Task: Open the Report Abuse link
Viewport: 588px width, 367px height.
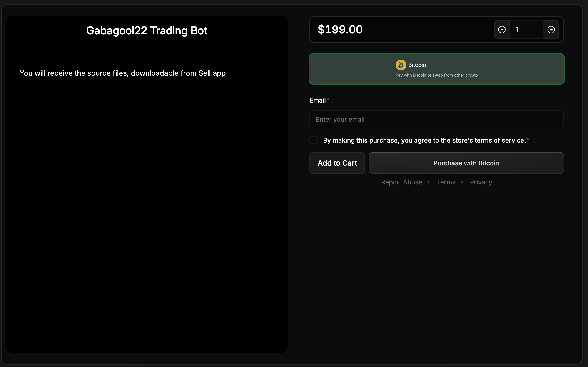Action: click(x=401, y=182)
